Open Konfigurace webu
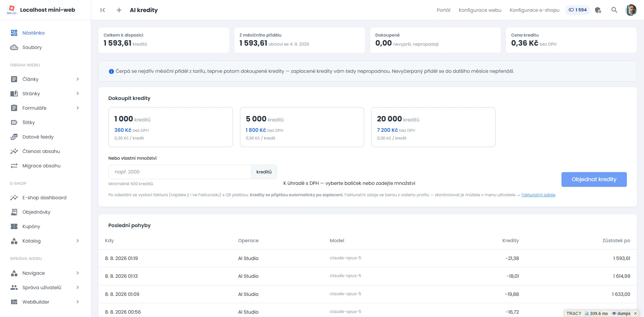Image resolution: width=644 pixels, height=317 pixels. (x=480, y=10)
